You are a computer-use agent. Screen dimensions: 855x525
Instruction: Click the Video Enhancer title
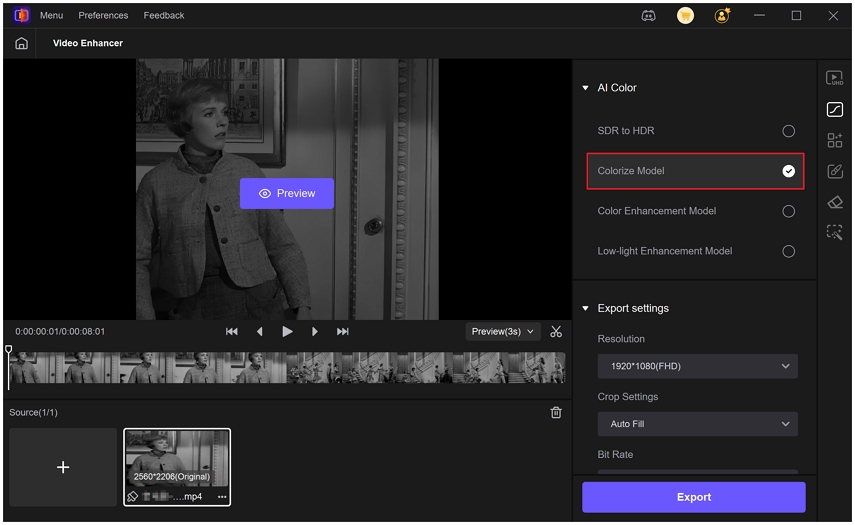click(88, 43)
